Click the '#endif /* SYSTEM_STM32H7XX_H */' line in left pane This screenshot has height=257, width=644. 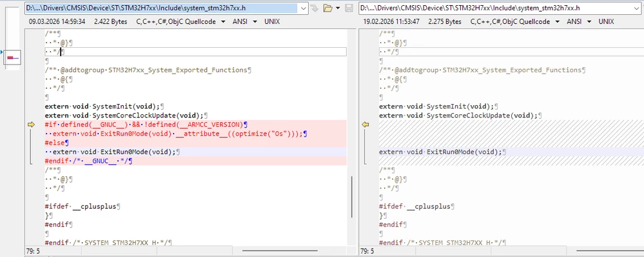[108, 243]
